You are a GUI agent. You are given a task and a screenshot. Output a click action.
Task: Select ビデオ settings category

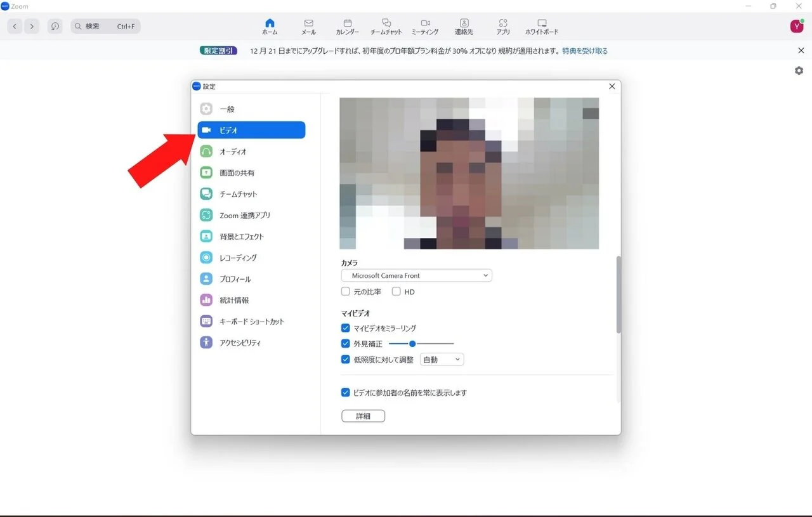point(251,130)
